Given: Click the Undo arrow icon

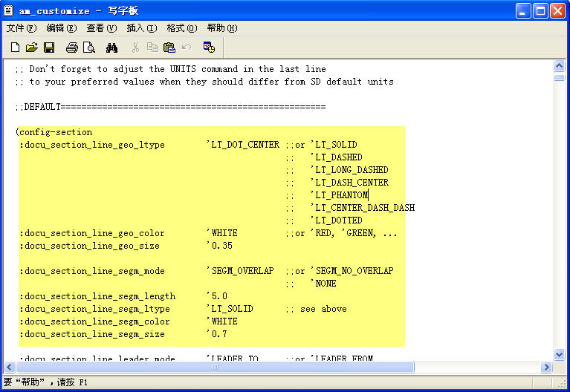Looking at the screenshot, I should coord(187,48).
